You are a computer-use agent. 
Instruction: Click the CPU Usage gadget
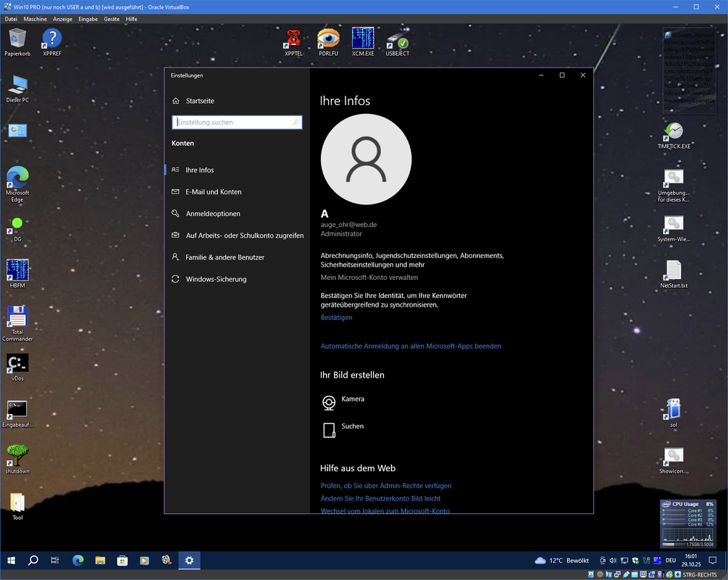[x=687, y=523]
